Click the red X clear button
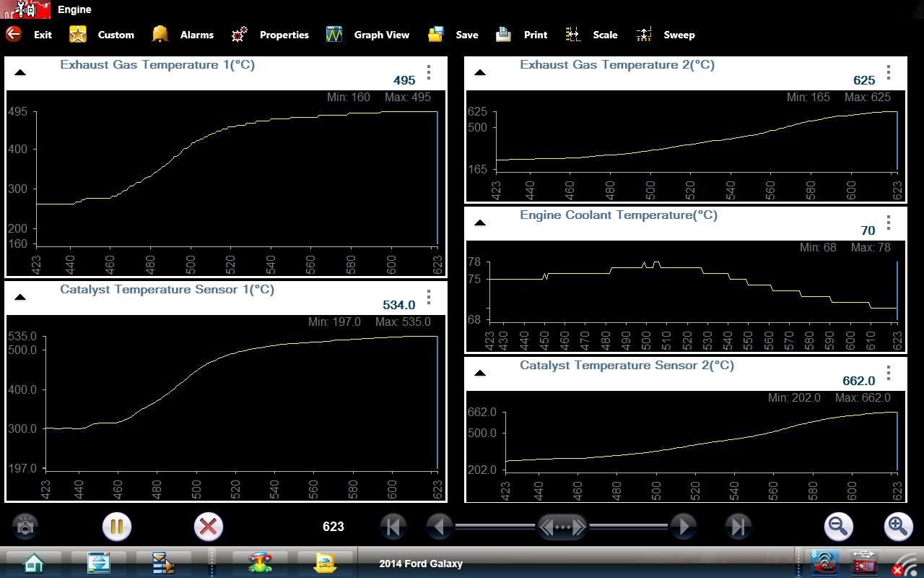This screenshot has height=578, width=924. pos(208,527)
